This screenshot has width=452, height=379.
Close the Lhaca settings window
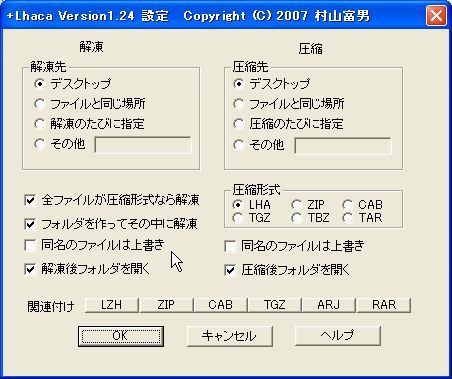point(436,15)
